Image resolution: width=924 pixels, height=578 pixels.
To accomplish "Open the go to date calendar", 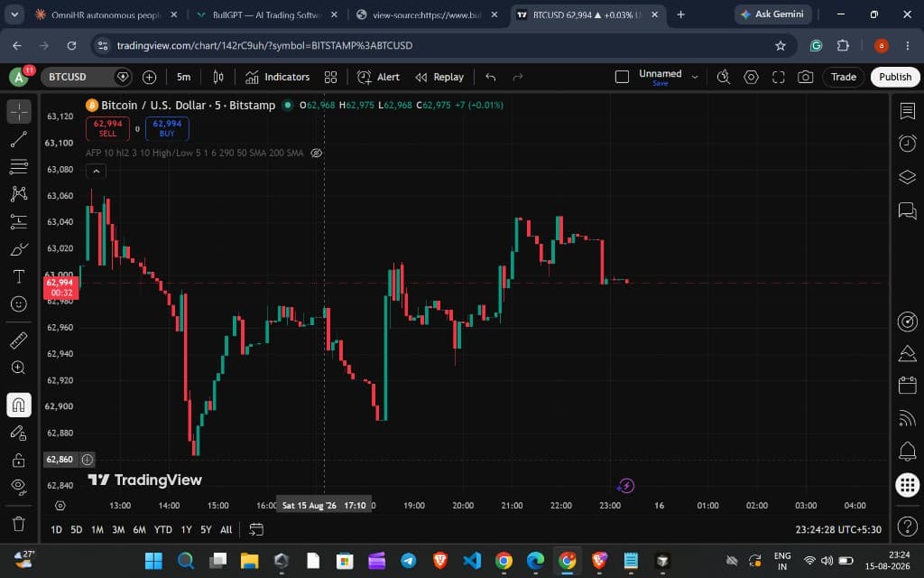I will click(x=256, y=529).
